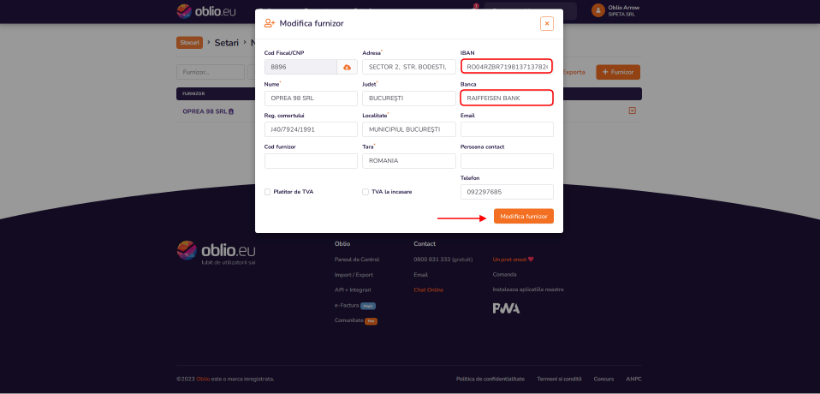
Task: Click the Oblio logo in the top header
Action: click(206, 11)
